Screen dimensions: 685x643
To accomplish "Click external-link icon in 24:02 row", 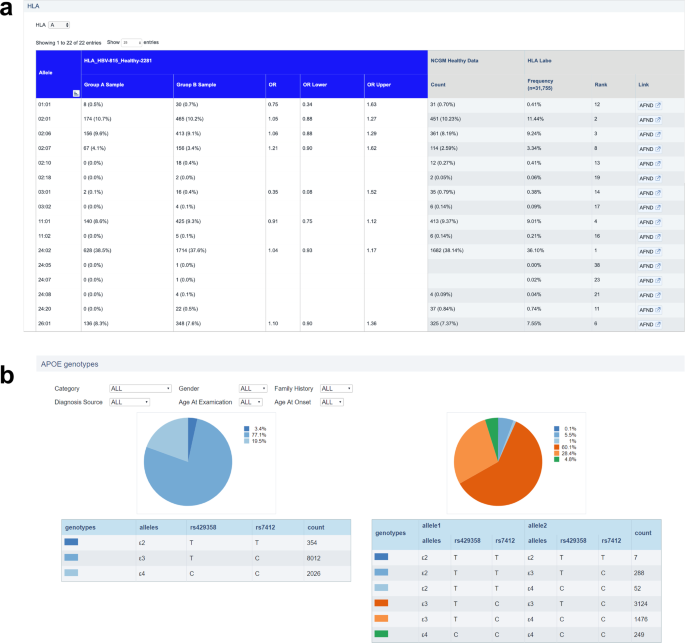I will click(x=658, y=251).
